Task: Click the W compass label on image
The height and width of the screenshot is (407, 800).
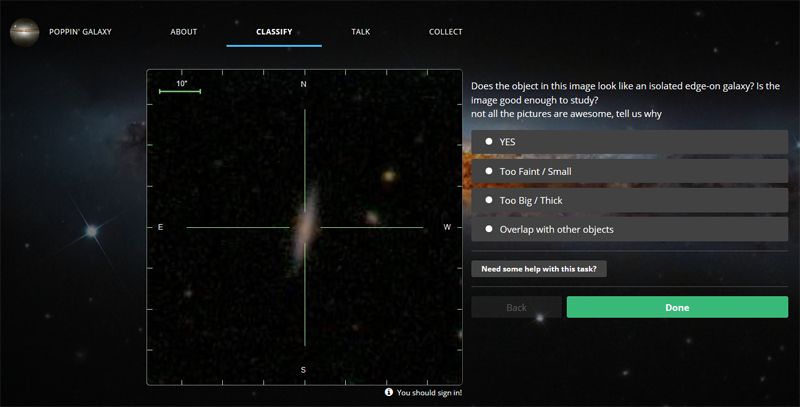Action: tap(447, 228)
